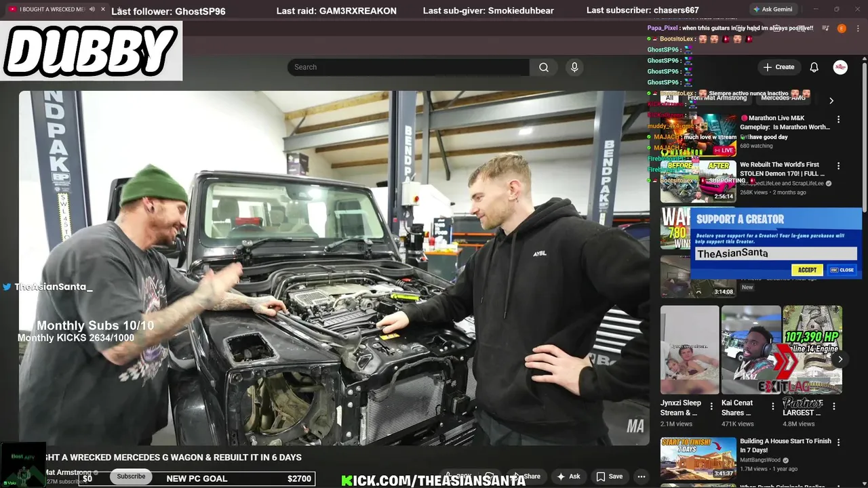Open the browser three-dot menu
Viewport: 868px width, 488px height.
(x=856, y=28)
